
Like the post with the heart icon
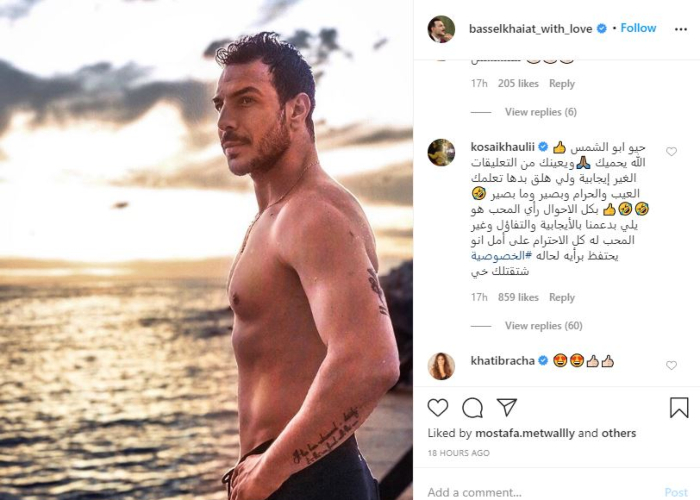(x=438, y=407)
